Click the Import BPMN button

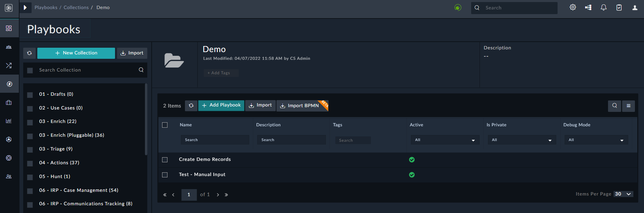(302, 105)
